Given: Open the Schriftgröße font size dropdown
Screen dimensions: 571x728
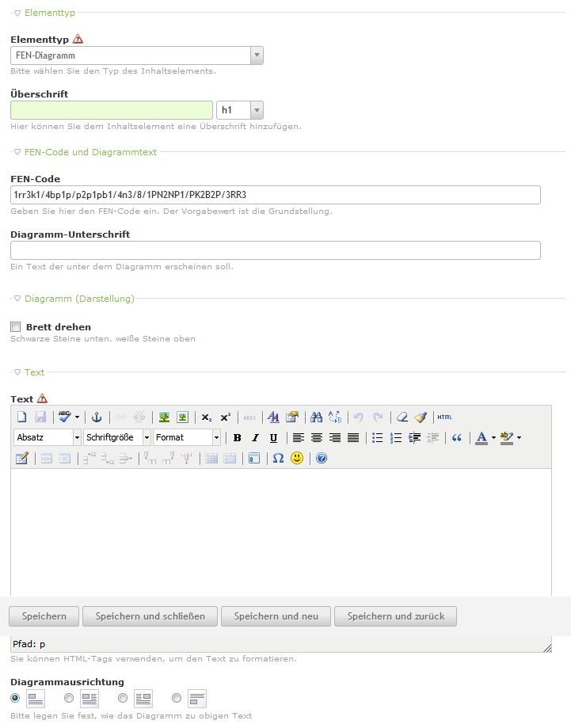Looking at the screenshot, I should pos(117,437).
